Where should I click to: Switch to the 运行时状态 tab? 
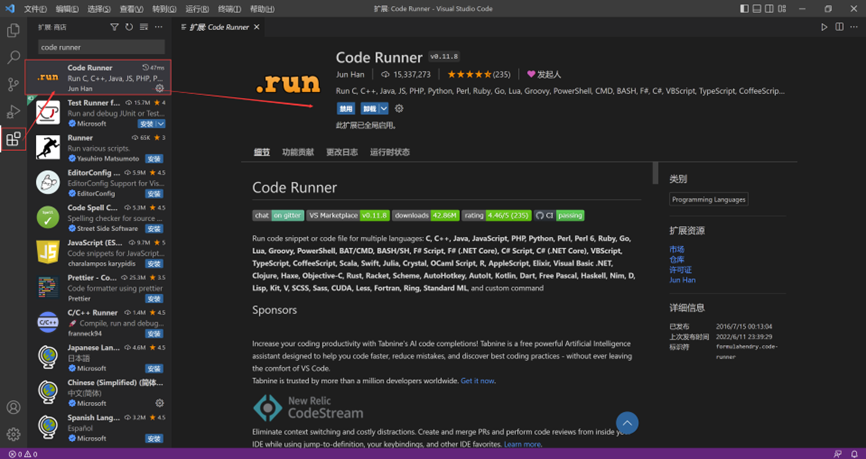pyautogui.click(x=390, y=152)
